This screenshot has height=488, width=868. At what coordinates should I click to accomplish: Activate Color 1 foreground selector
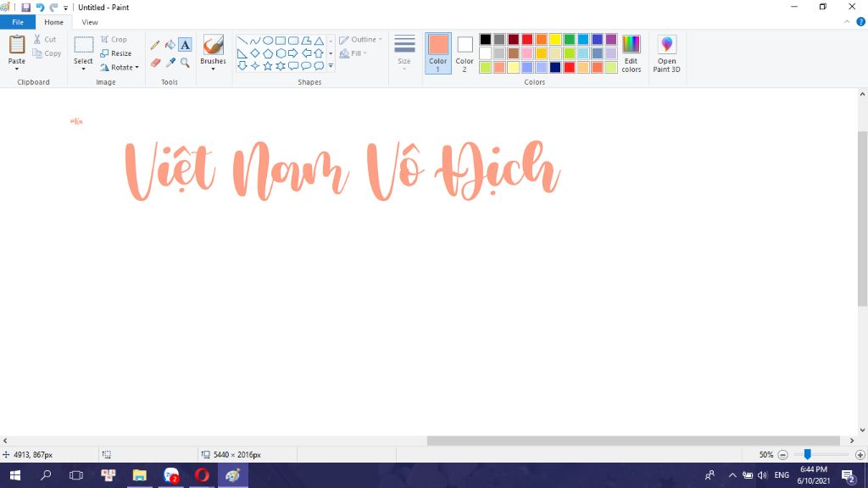[438, 53]
